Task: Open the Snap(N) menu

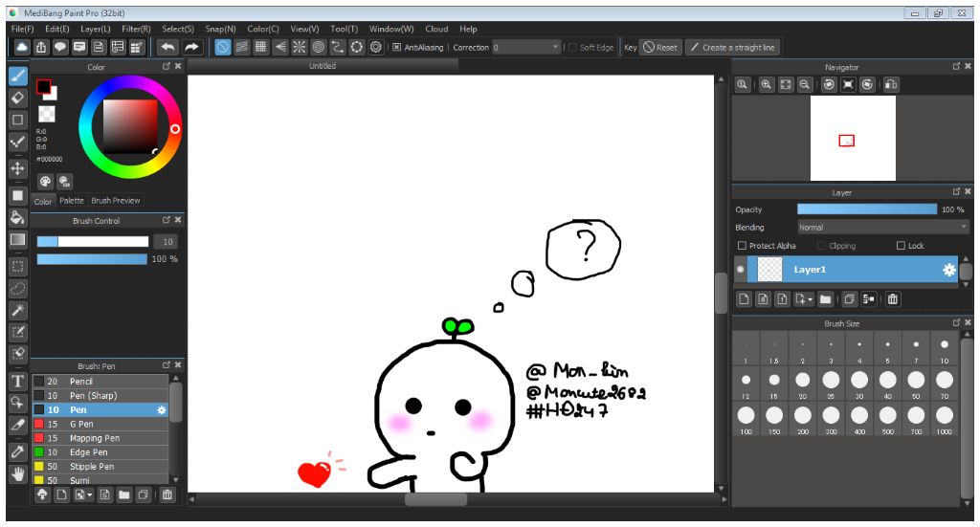Action: pyautogui.click(x=220, y=29)
